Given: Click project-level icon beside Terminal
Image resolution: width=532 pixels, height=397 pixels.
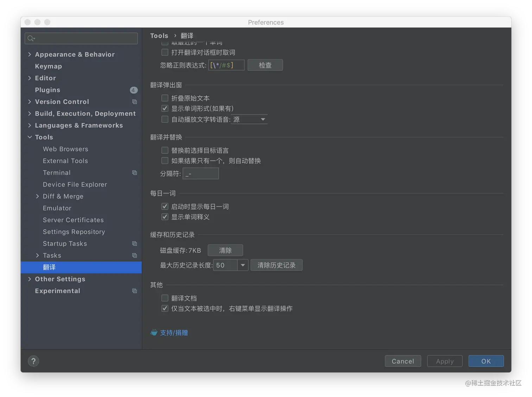Looking at the screenshot, I should tap(134, 173).
